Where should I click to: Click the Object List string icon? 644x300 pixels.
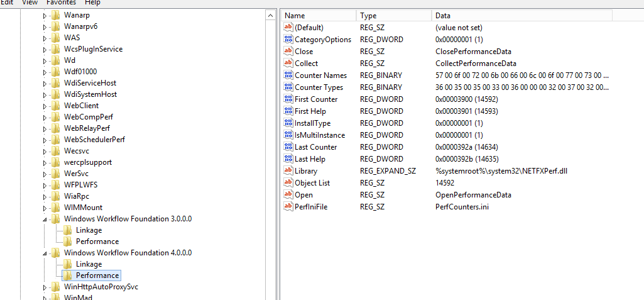click(x=288, y=182)
